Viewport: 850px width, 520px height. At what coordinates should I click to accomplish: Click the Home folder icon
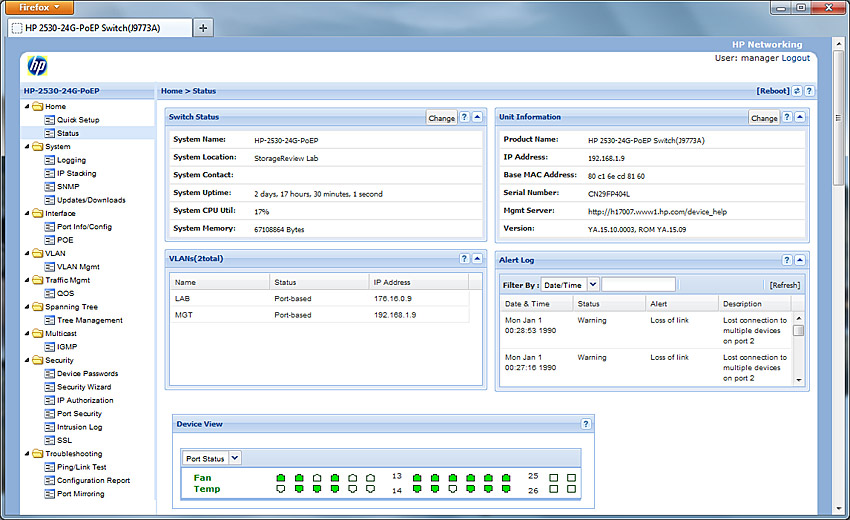pos(37,106)
